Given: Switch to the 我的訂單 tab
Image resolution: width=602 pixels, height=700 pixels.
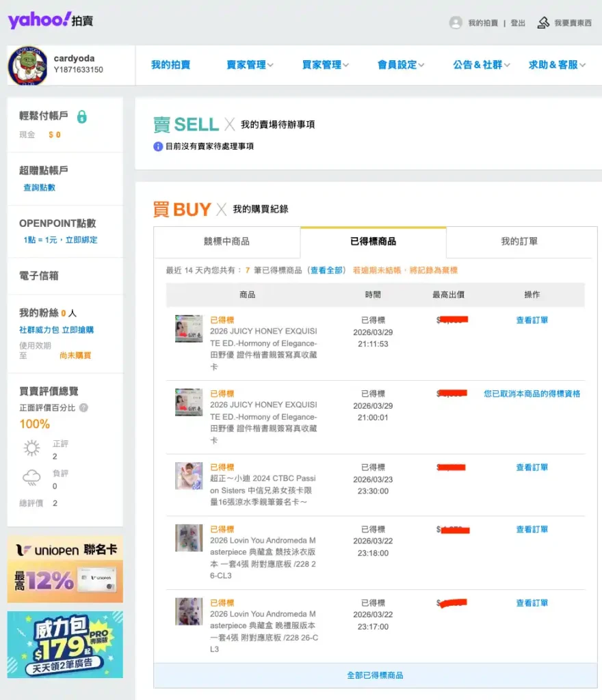Looking at the screenshot, I should [519, 241].
